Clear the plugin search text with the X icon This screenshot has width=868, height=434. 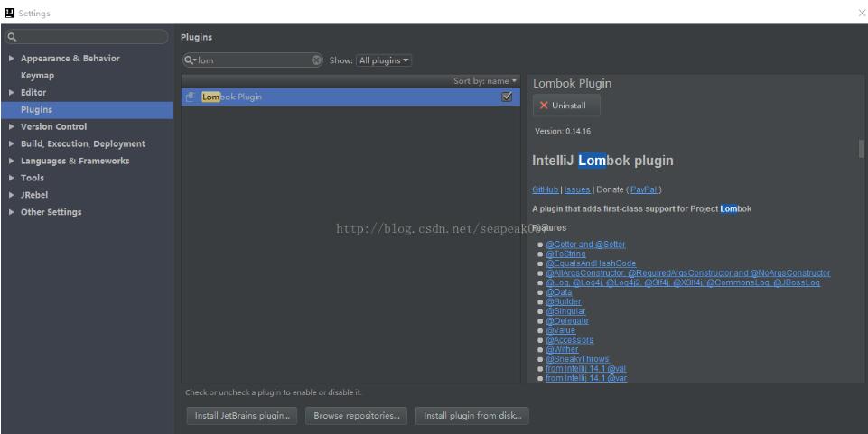[316, 60]
